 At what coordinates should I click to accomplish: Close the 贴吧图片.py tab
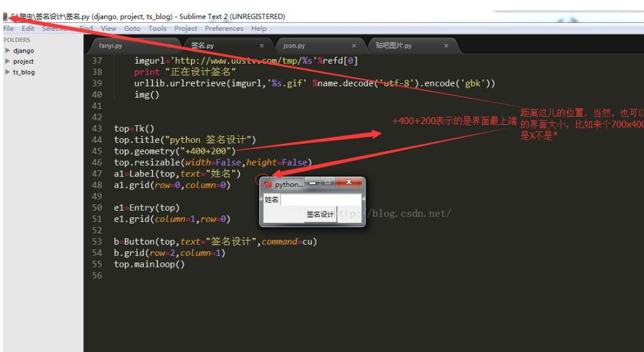click(x=446, y=46)
